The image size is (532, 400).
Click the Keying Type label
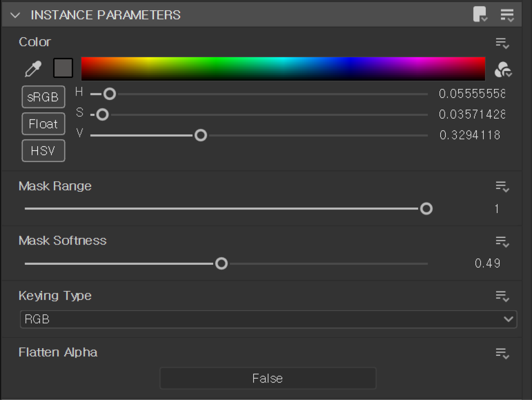(x=55, y=296)
